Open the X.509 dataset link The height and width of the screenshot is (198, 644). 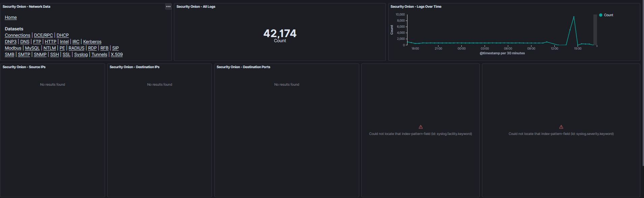(x=117, y=54)
